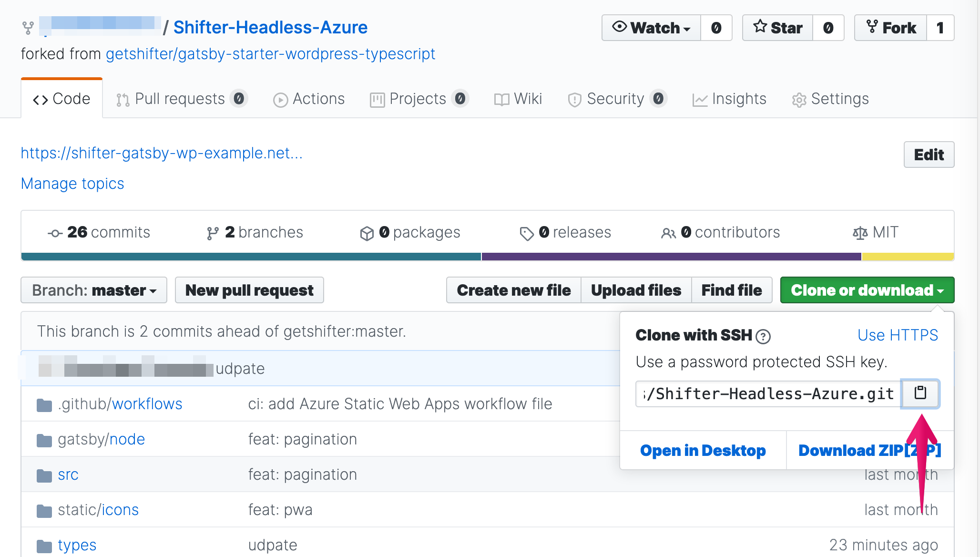Select the SSH clone URL field

[768, 394]
